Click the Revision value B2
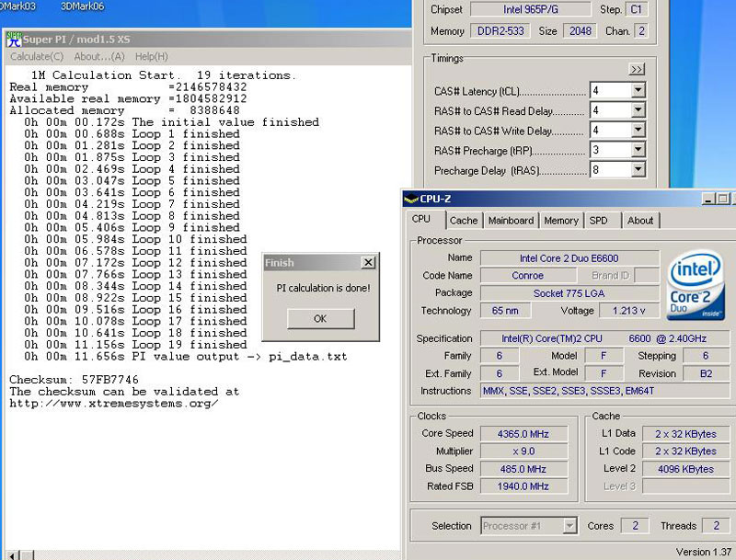This screenshot has width=736, height=560. (x=707, y=373)
